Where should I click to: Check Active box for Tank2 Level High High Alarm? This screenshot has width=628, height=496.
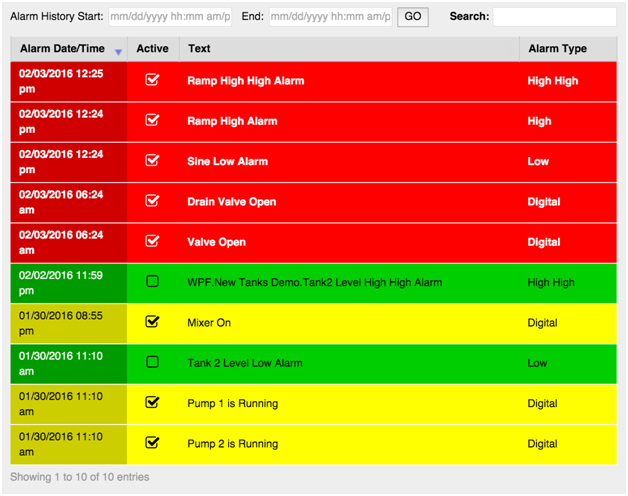pyautogui.click(x=152, y=281)
